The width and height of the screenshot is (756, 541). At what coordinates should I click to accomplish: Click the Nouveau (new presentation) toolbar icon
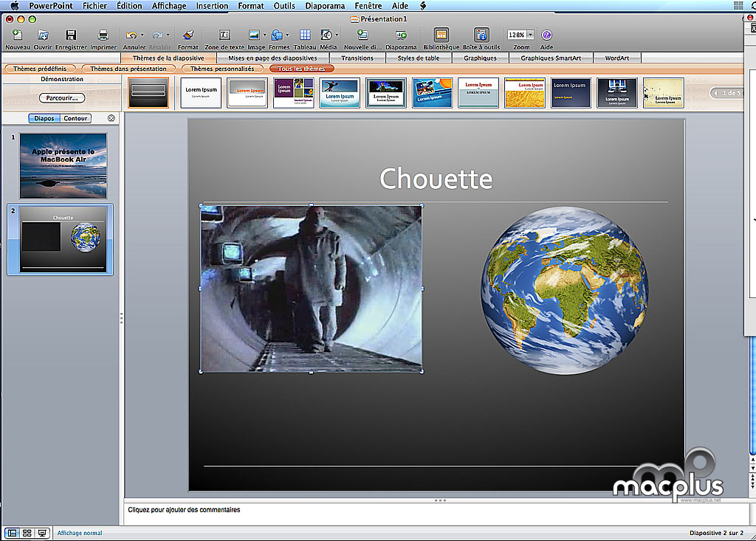click(x=18, y=35)
